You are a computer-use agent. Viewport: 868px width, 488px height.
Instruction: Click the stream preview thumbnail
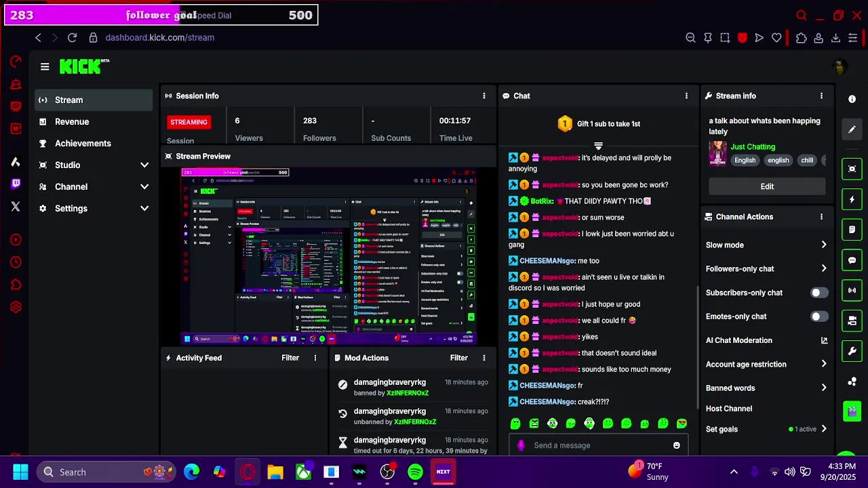pyautogui.click(x=329, y=257)
